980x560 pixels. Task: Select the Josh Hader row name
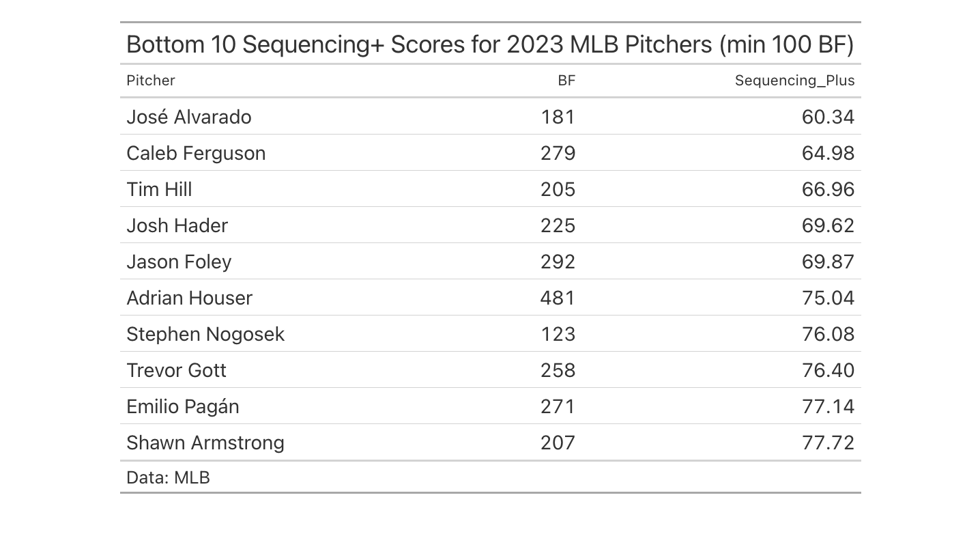coord(177,225)
